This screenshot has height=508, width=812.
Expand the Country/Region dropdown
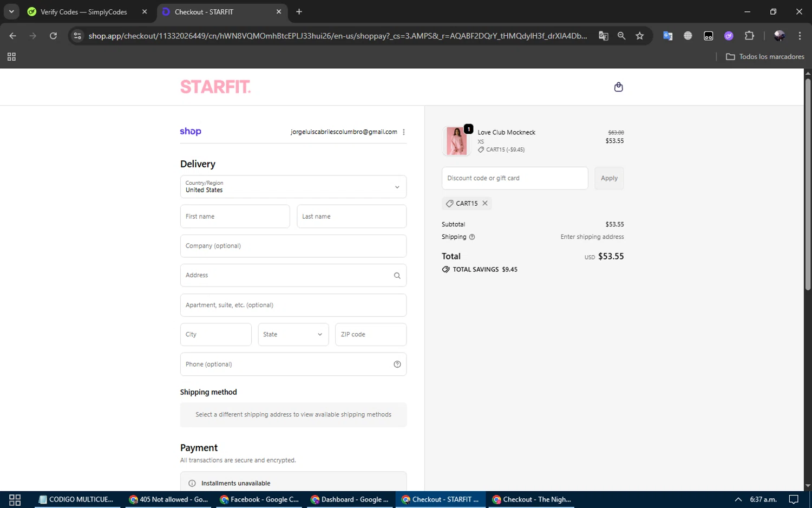coord(293,187)
